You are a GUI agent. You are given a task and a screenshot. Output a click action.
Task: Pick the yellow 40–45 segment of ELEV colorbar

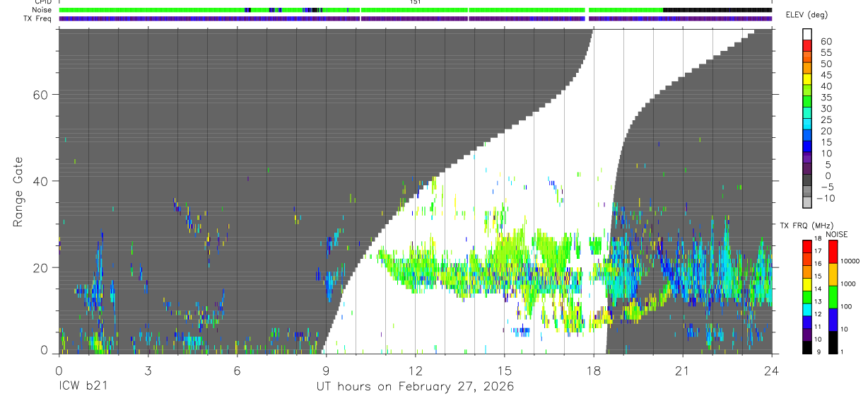tap(807, 80)
